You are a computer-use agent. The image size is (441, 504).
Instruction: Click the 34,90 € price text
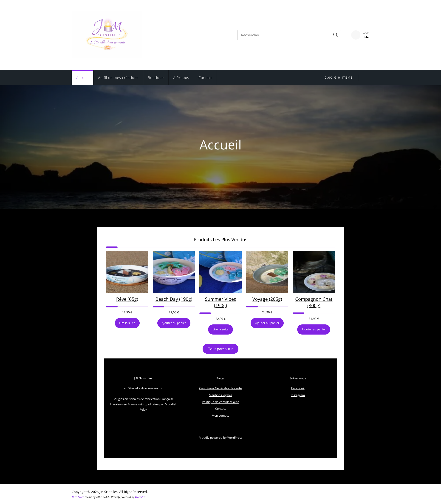click(x=314, y=319)
